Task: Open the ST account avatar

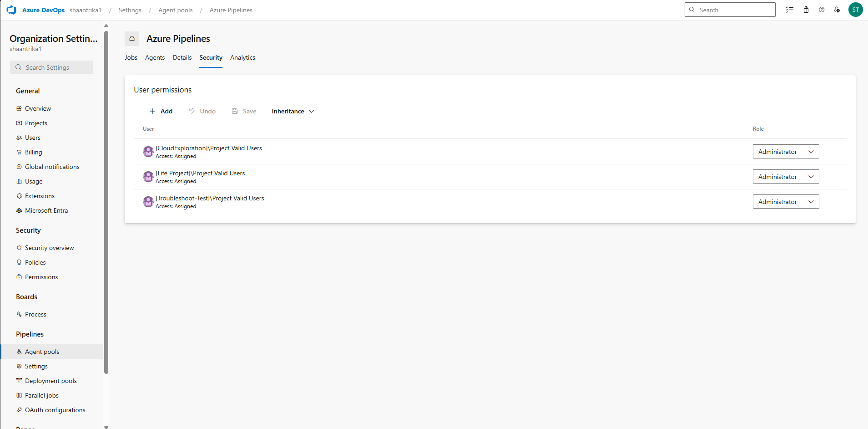Action: pyautogui.click(x=856, y=10)
